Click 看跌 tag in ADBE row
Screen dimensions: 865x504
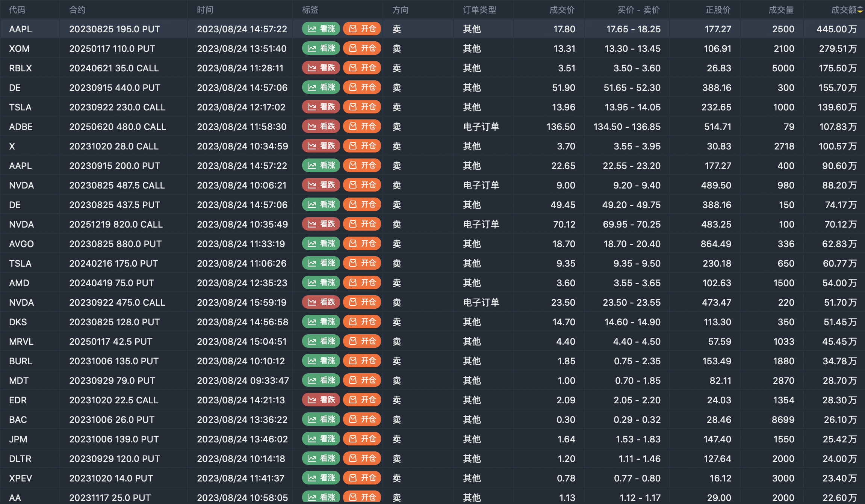[x=321, y=127]
